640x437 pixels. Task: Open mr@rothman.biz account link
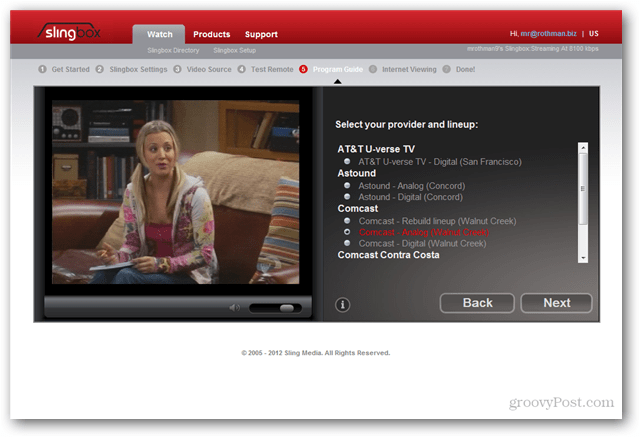click(x=548, y=33)
